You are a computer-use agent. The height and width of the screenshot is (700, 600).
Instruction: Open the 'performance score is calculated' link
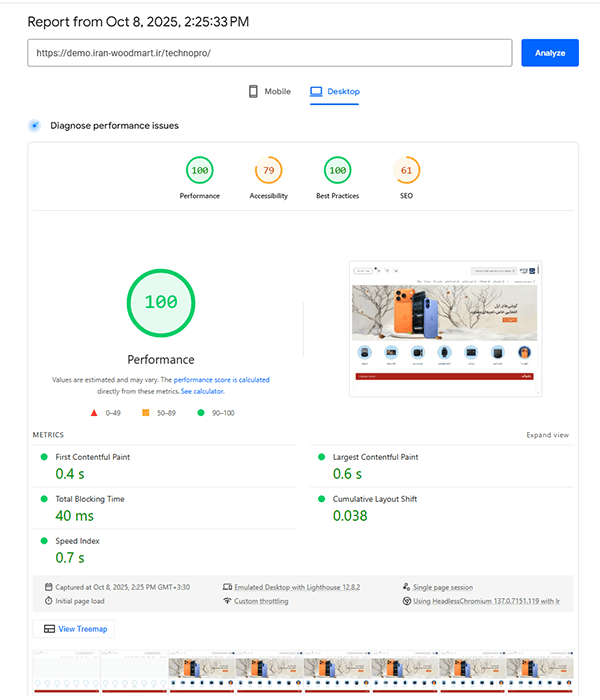[221, 380]
